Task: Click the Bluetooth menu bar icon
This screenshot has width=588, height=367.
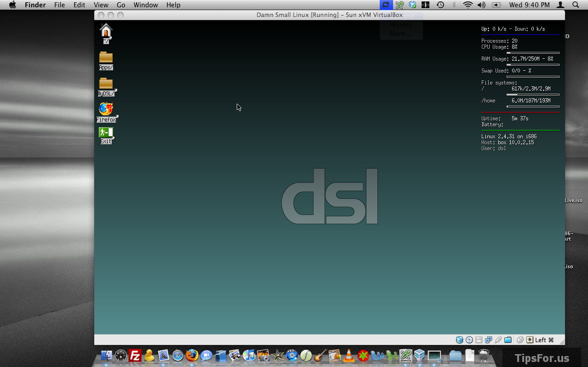Action: click(x=454, y=5)
